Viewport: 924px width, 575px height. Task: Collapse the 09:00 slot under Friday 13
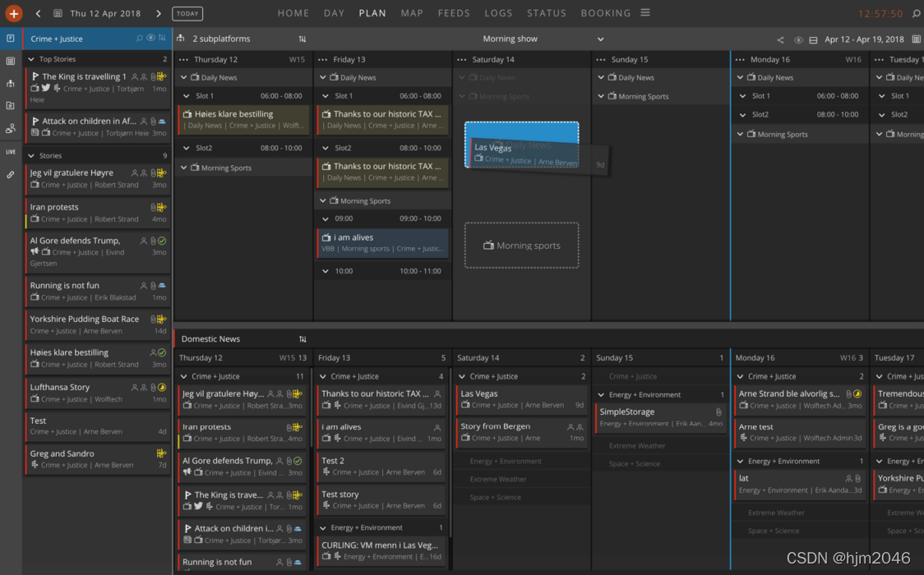click(x=326, y=218)
